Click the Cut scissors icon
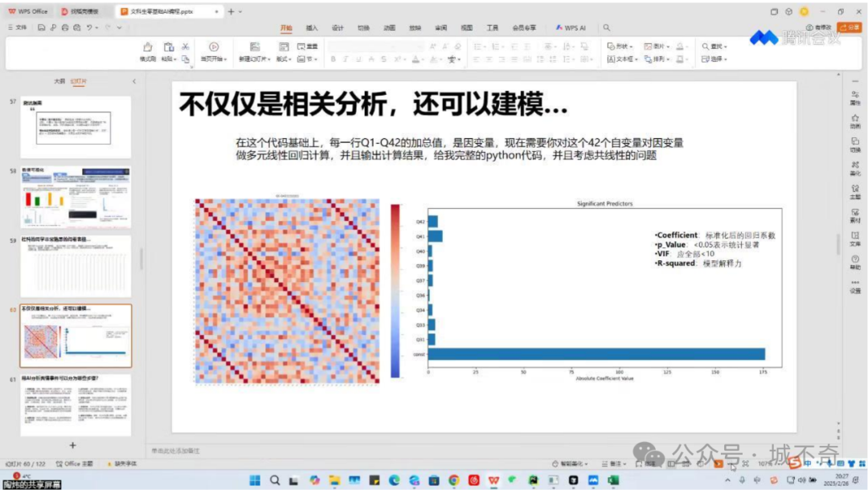This screenshot has height=490, width=868. tap(186, 47)
